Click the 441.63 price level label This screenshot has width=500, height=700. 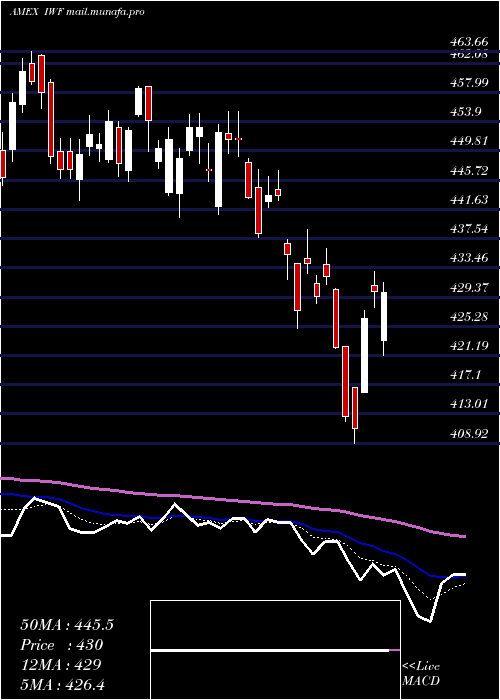469,200
